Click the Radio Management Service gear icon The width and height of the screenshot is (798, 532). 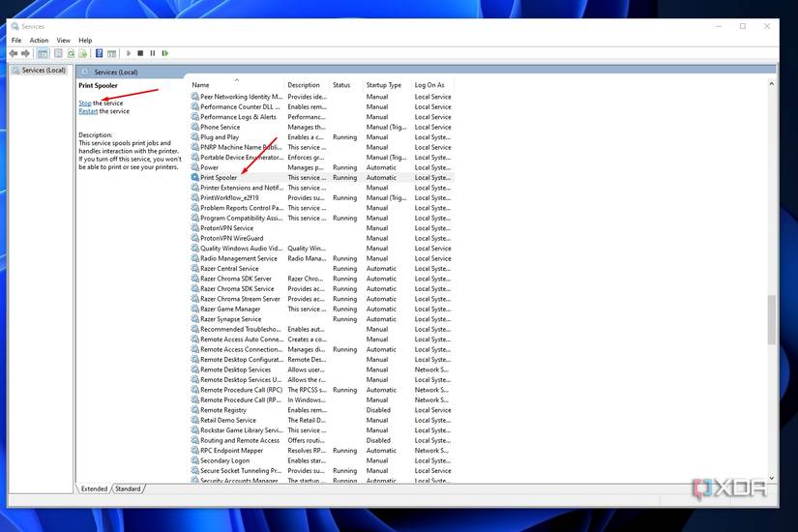tap(195, 258)
